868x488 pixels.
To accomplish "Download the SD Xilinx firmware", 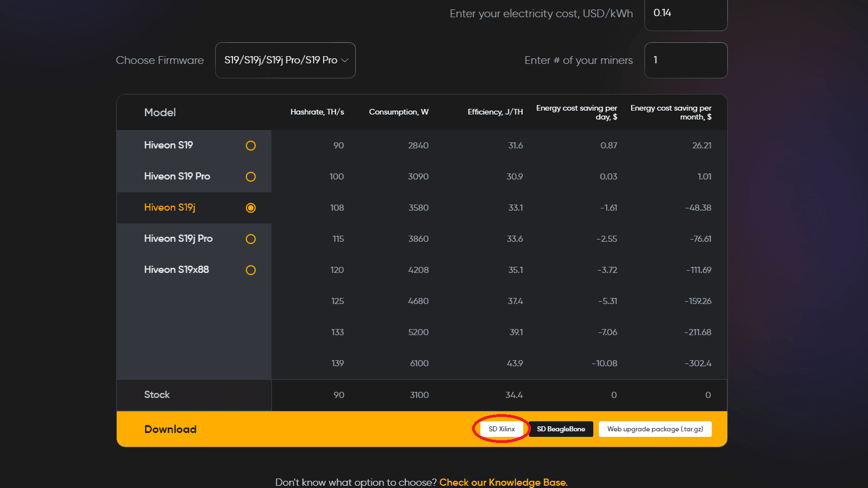I will click(x=502, y=429).
